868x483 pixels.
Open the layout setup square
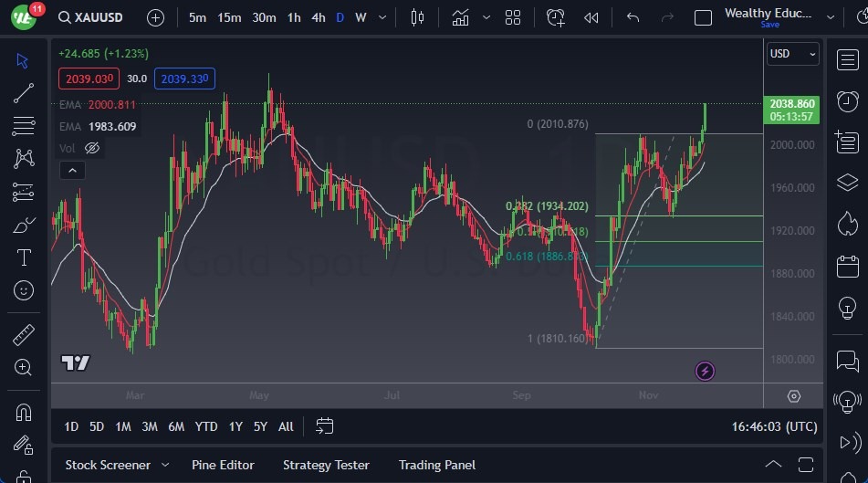[x=703, y=17]
